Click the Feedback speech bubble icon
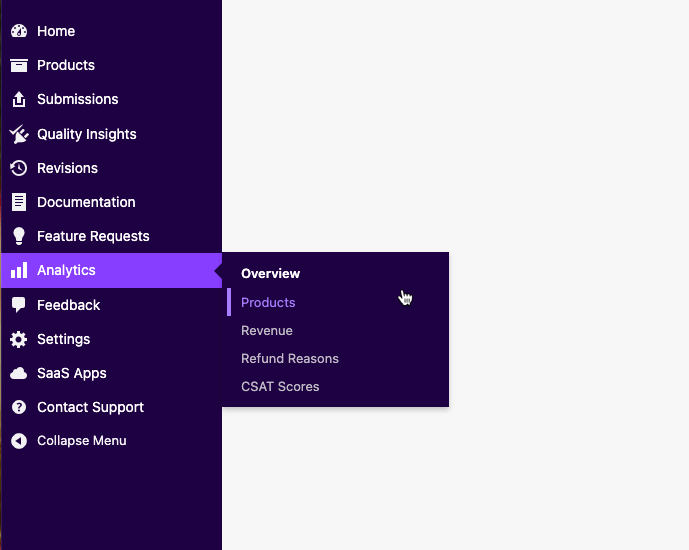The image size is (689, 550). (18, 305)
